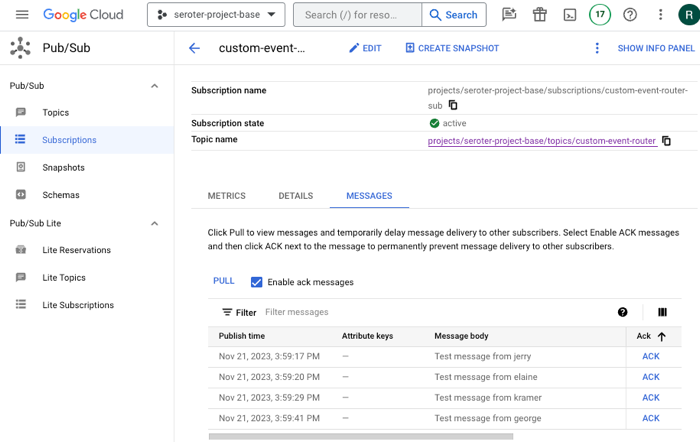This screenshot has width=700, height=442.
Task: Collapse the Pub/Sub sidebar section
Action: click(154, 86)
